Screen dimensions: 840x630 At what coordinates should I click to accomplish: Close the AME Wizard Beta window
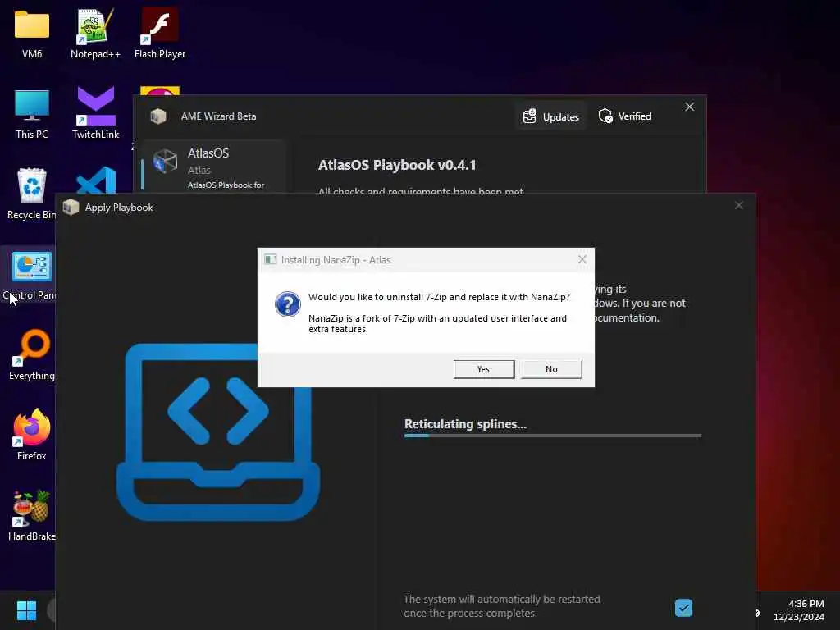coord(689,107)
